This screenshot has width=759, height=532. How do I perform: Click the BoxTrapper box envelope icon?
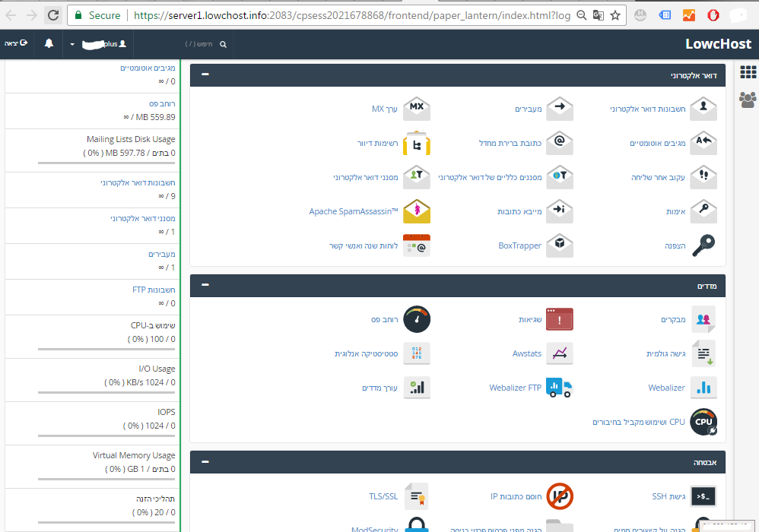coord(560,245)
